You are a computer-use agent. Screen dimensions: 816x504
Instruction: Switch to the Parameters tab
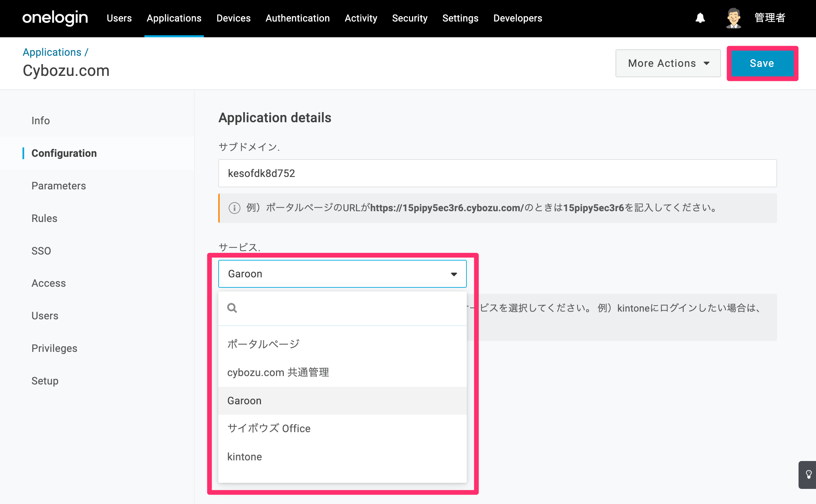click(59, 186)
